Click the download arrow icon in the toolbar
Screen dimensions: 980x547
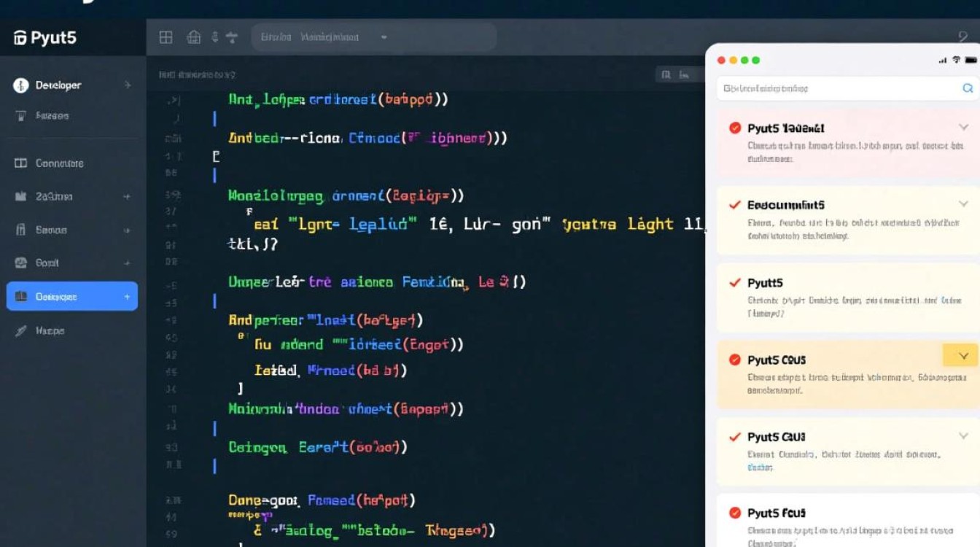pos(214,37)
